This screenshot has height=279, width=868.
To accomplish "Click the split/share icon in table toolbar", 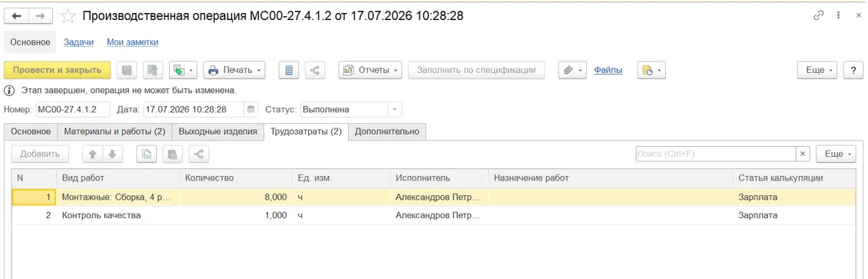I will coord(199,154).
